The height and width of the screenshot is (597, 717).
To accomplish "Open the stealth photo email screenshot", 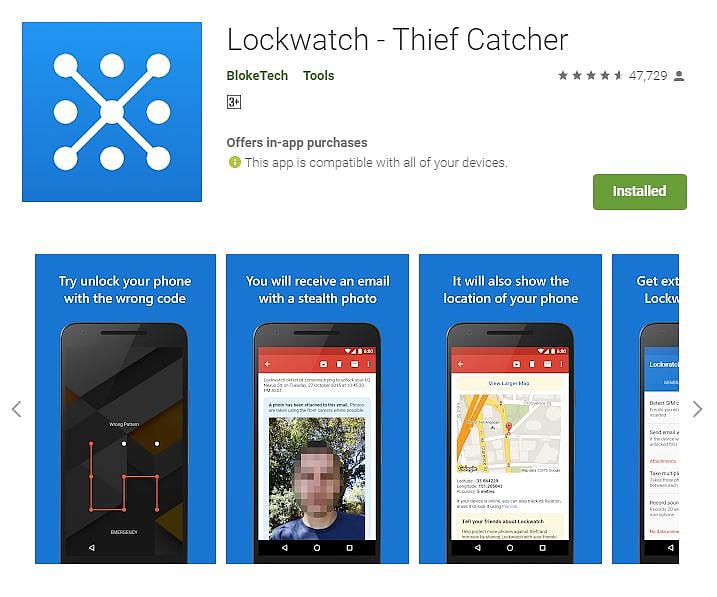I will 317,409.
